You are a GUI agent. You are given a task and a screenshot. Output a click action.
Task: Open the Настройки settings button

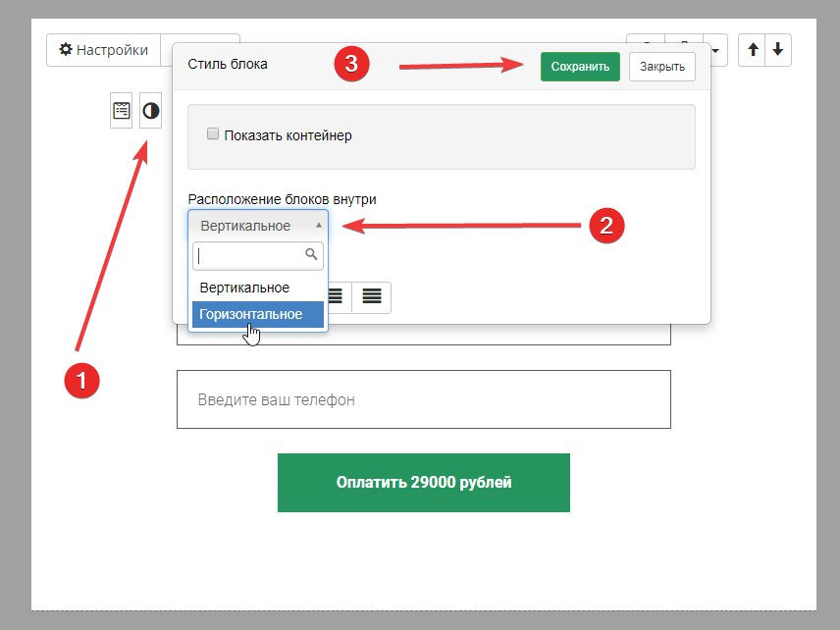tap(103, 50)
